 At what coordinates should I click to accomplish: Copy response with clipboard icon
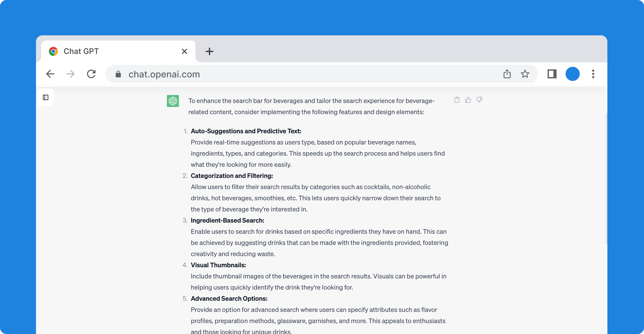(x=457, y=100)
